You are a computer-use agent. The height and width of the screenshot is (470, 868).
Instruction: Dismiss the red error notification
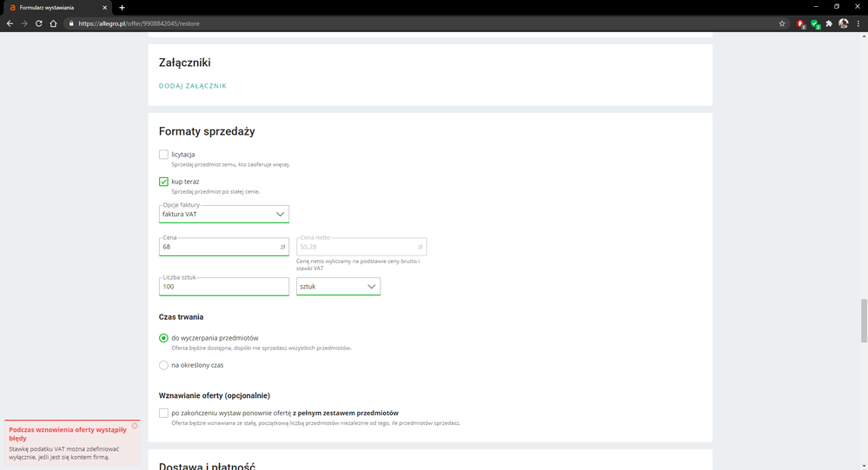click(x=135, y=426)
